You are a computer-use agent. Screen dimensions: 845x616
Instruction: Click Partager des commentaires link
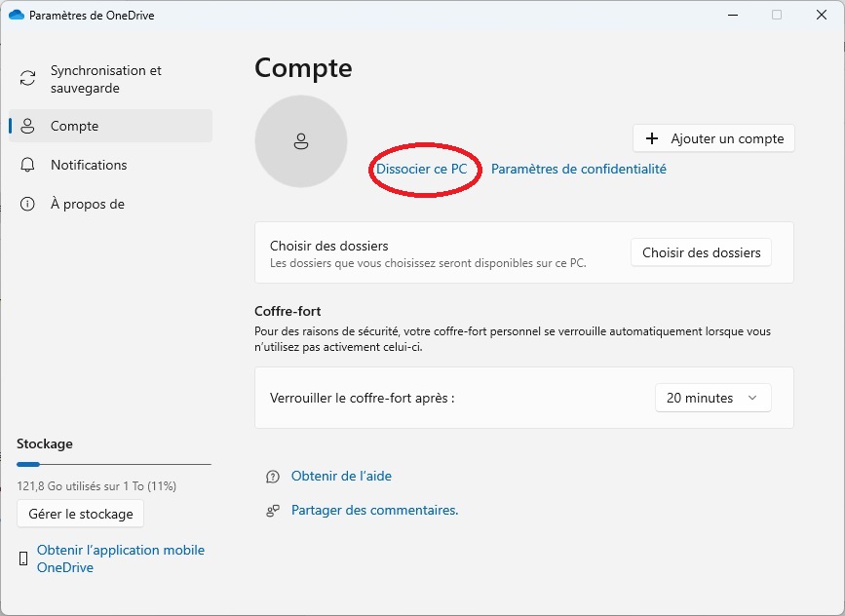tap(374, 511)
